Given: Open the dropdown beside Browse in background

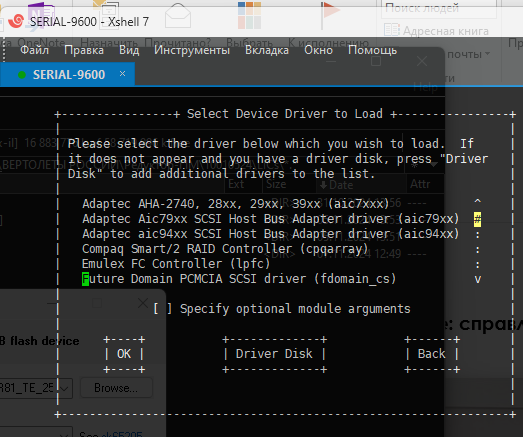Looking at the screenshot, I should coord(64,388).
